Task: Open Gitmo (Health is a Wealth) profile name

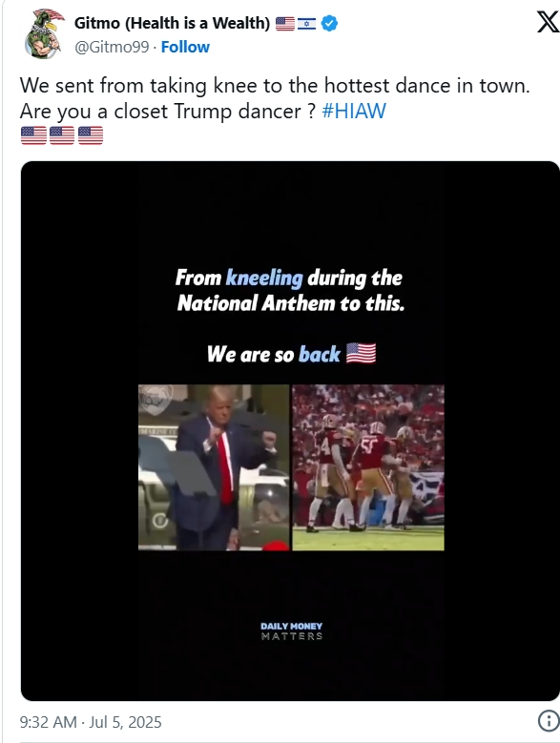Action: (x=172, y=23)
